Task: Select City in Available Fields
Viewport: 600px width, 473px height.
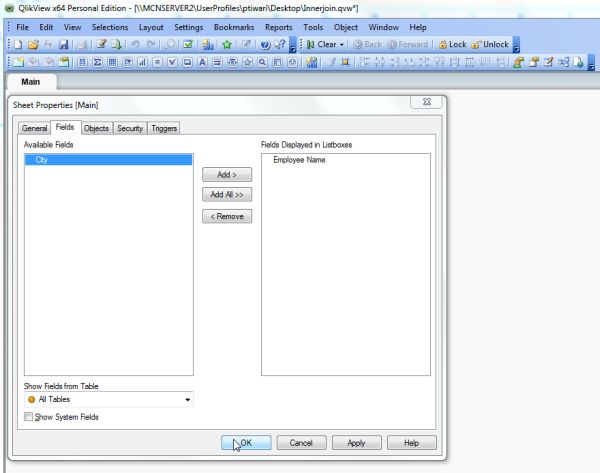Action: (x=108, y=160)
